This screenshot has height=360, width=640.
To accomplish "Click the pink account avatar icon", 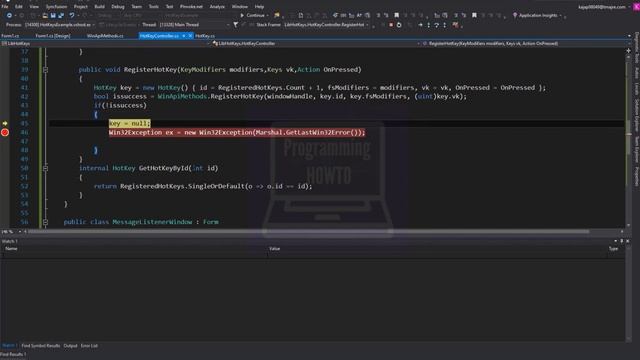I will 636,7.
